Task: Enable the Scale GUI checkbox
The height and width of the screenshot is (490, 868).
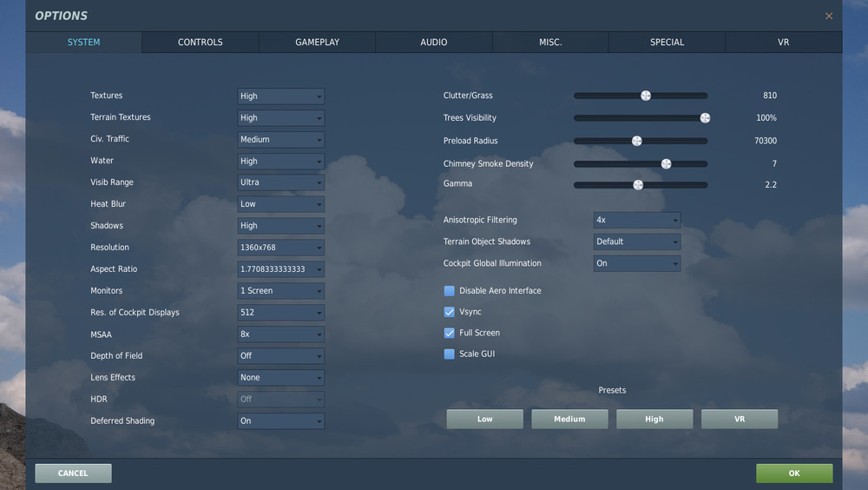Action: pos(449,354)
